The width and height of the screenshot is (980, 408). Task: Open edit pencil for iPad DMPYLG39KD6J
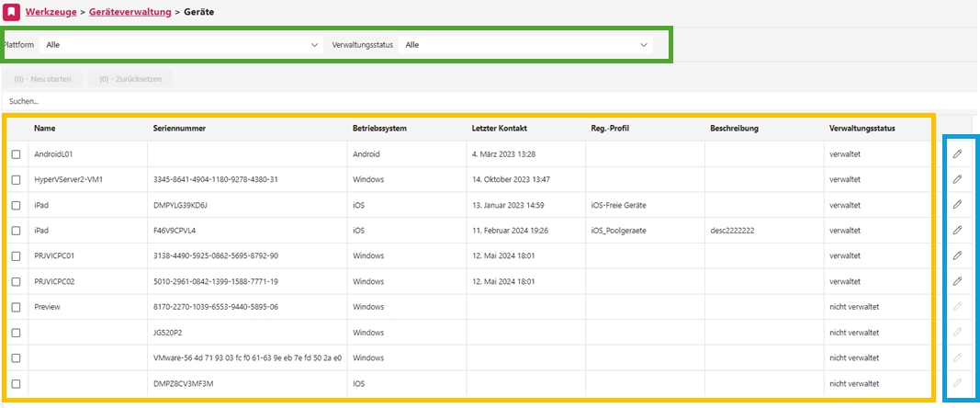point(957,204)
